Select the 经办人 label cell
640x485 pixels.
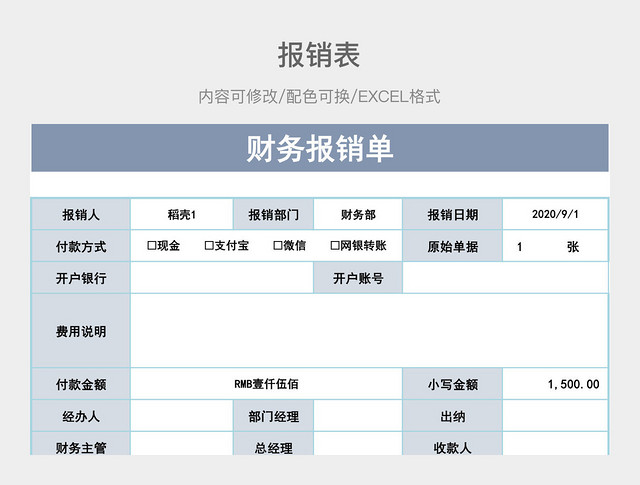[81, 416]
